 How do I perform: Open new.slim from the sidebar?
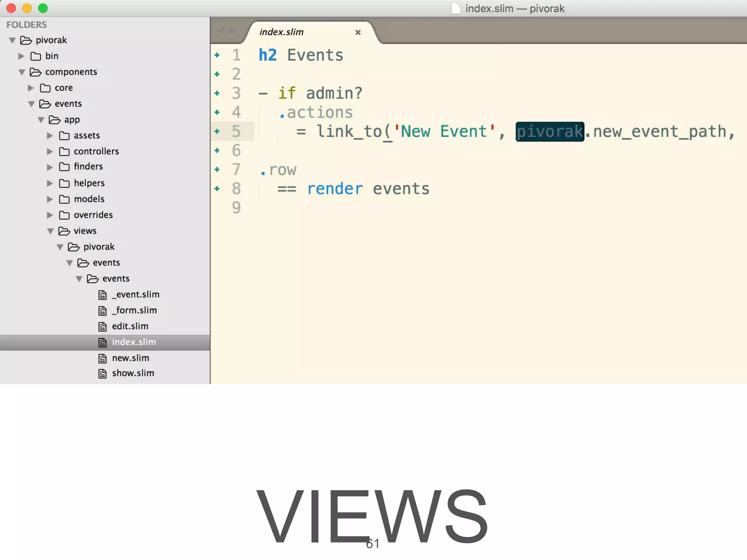click(x=130, y=358)
